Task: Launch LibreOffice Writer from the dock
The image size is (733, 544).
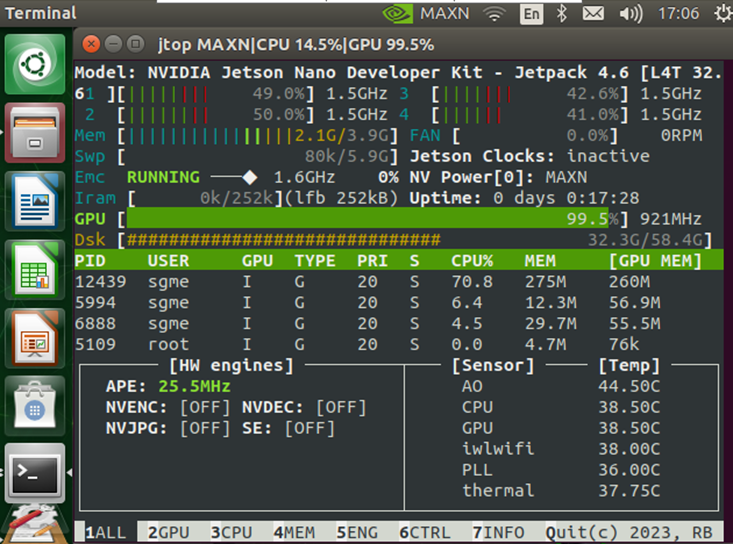Action: (35, 201)
